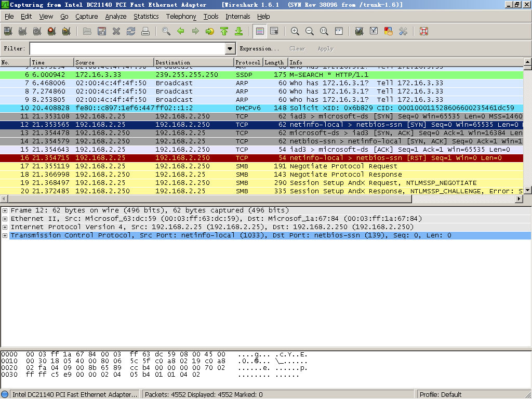This screenshot has height=399, width=532.
Task: Stop the running capture
Action: click(x=52, y=31)
